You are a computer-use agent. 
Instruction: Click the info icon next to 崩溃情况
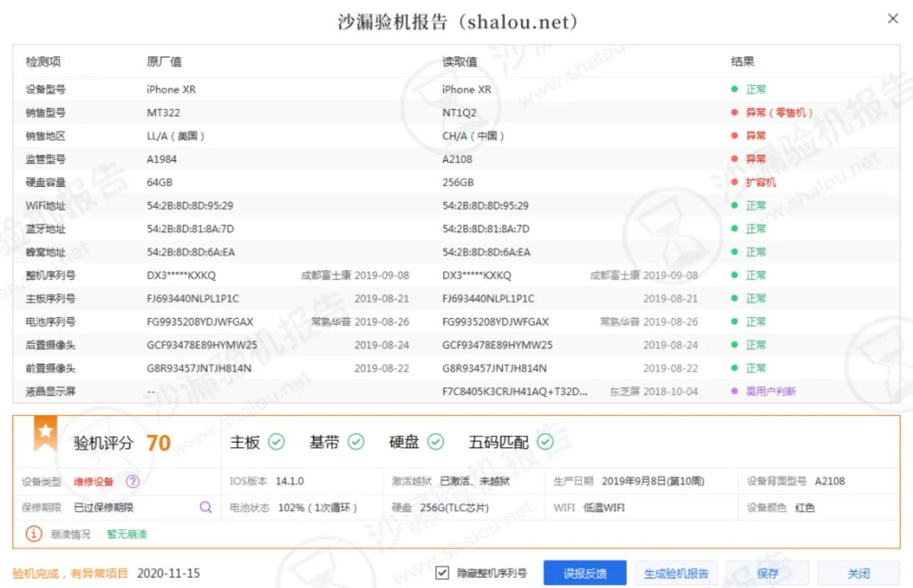[x=35, y=534]
